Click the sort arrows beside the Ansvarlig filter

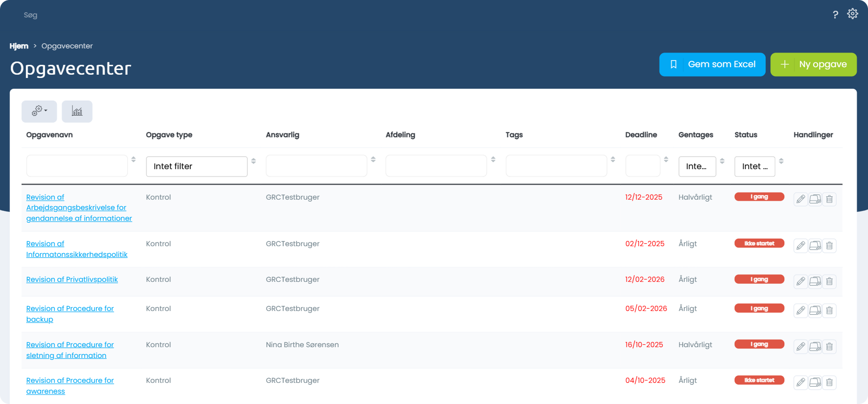click(x=373, y=160)
